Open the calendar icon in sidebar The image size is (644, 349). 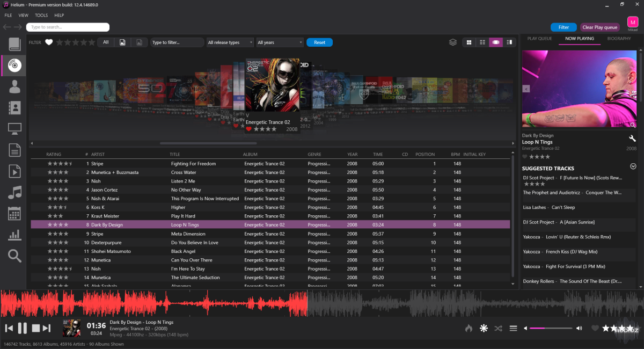14,213
